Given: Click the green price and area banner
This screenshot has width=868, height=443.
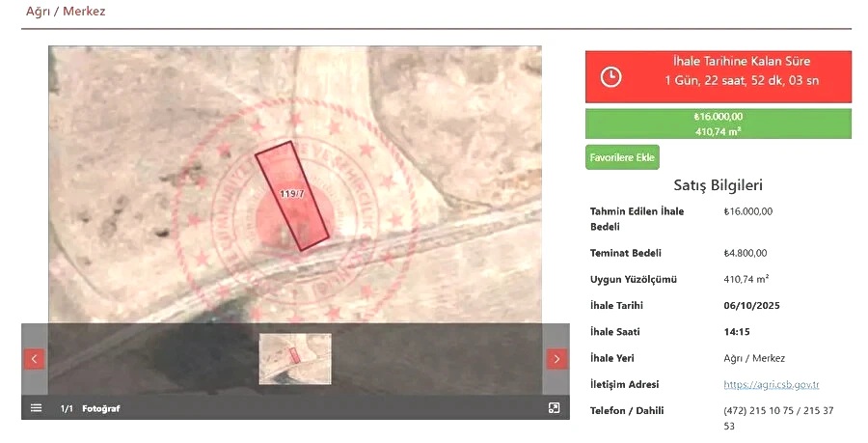Looking at the screenshot, I should pyautogui.click(x=718, y=124).
